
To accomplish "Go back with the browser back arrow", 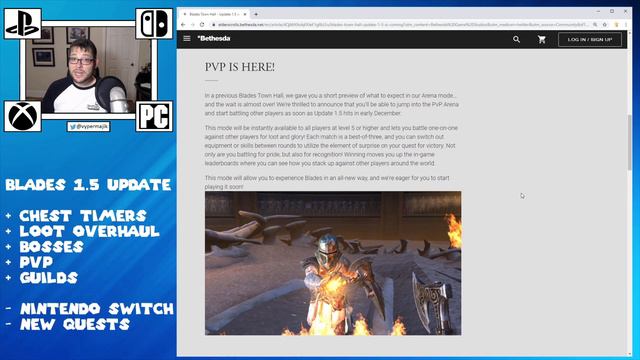I will [183, 24].
